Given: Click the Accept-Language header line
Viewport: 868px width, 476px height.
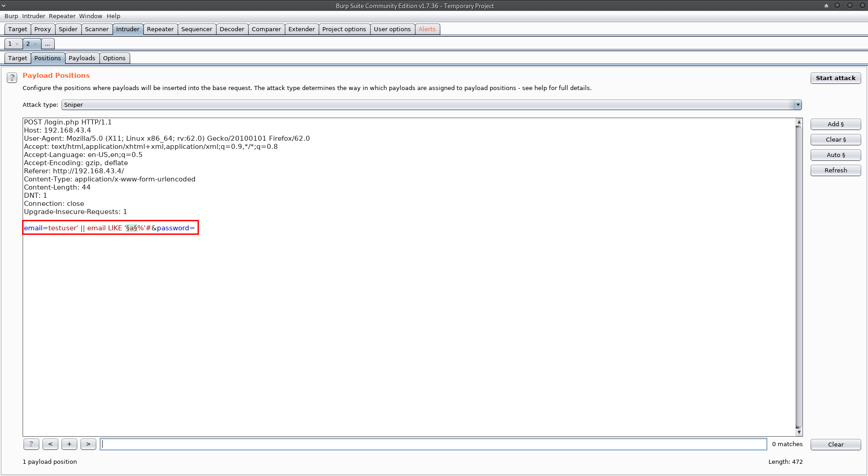Looking at the screenshot, I should [83, 155].
